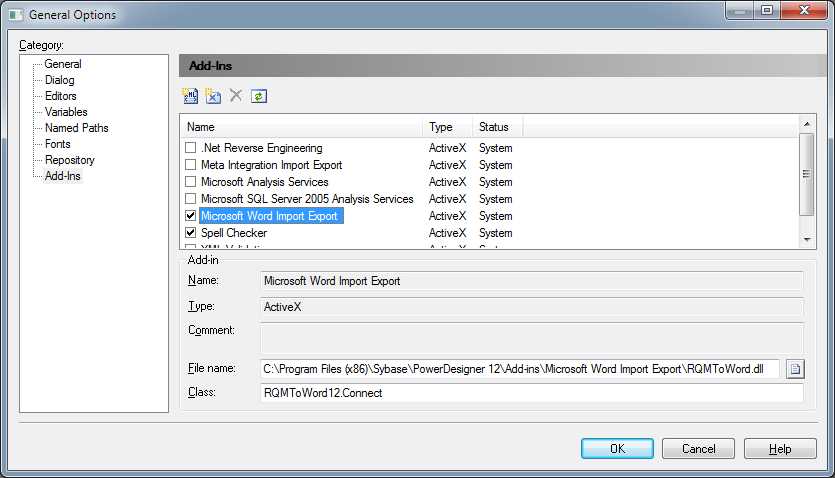
Task: Enable the .Net Reverse Engineering add-in checkbox
Action: (191, 147)
